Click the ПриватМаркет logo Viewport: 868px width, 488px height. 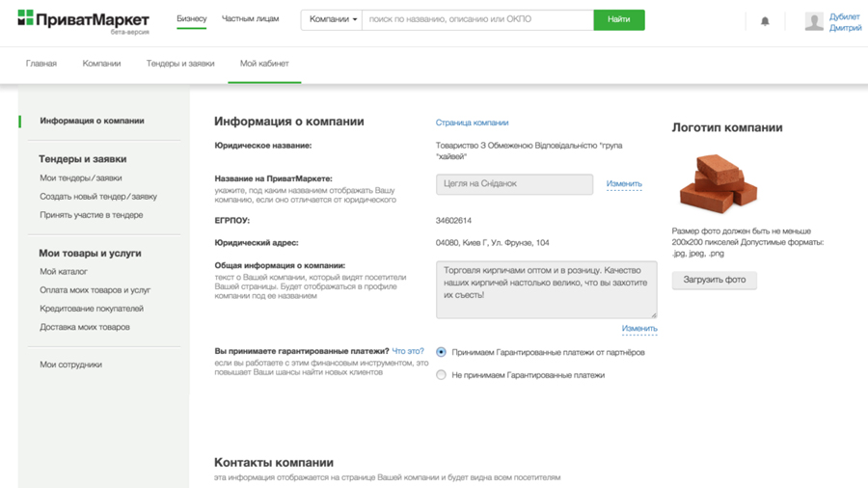point(84,20)
